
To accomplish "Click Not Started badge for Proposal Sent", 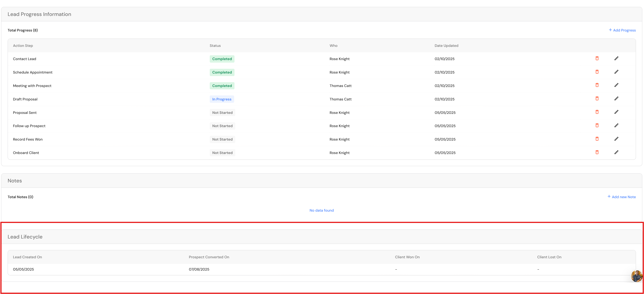I will click(x=222, y=113).
